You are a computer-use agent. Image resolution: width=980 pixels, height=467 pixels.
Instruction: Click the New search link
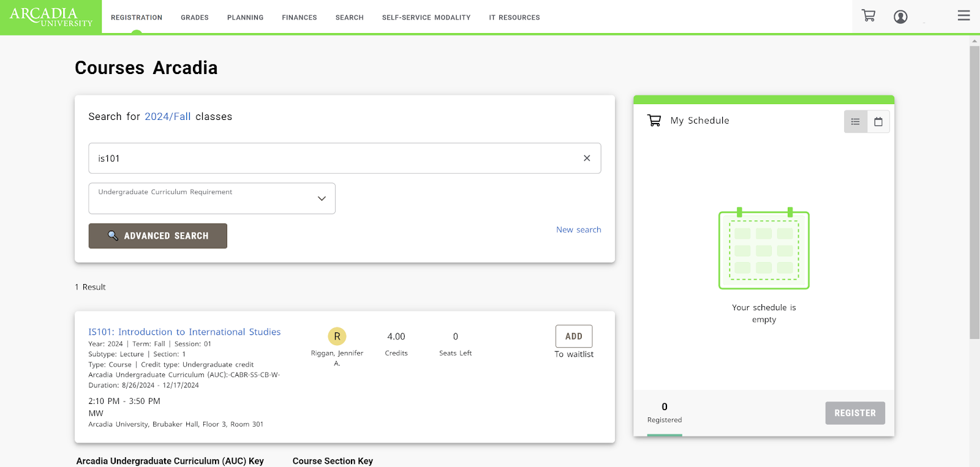click(578, 230)
